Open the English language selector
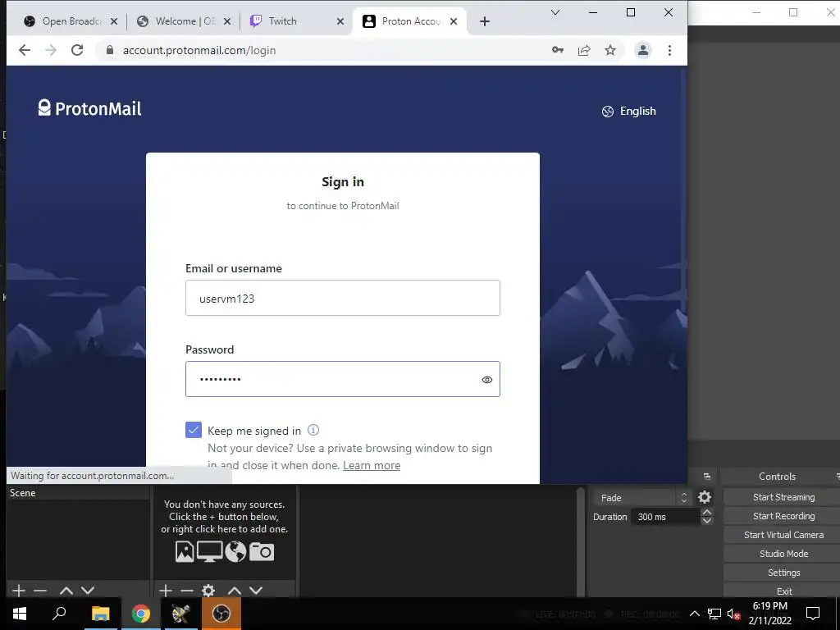The height and width of the screenshot is (630, 840). click(x=629, y=112)
